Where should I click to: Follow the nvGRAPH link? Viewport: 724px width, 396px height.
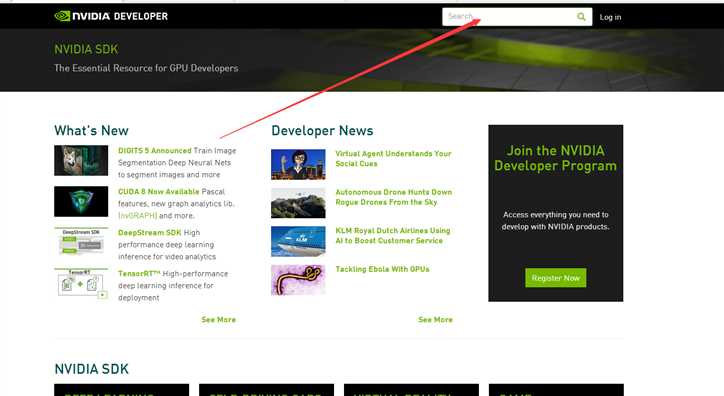point(138,216)
